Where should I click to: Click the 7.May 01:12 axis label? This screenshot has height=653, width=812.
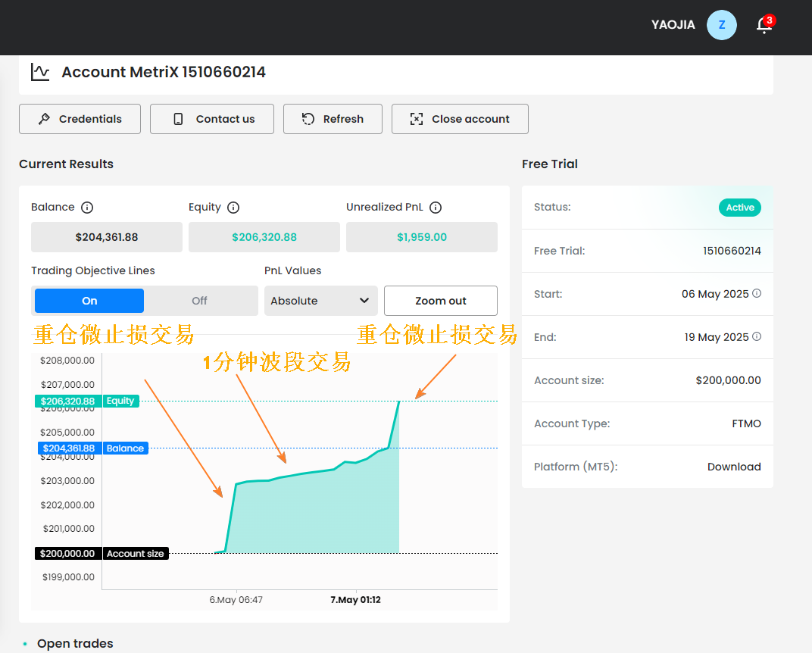coord(356,600)
